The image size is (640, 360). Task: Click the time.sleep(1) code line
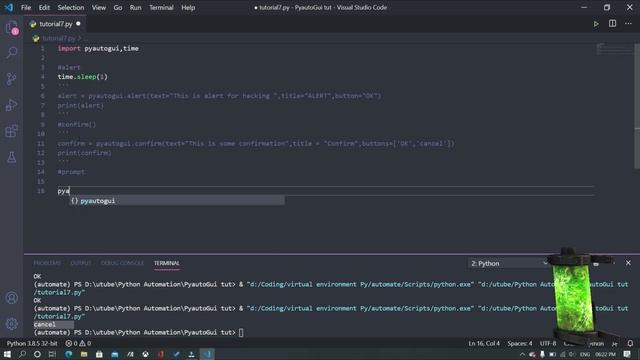(x=82, y=77)
